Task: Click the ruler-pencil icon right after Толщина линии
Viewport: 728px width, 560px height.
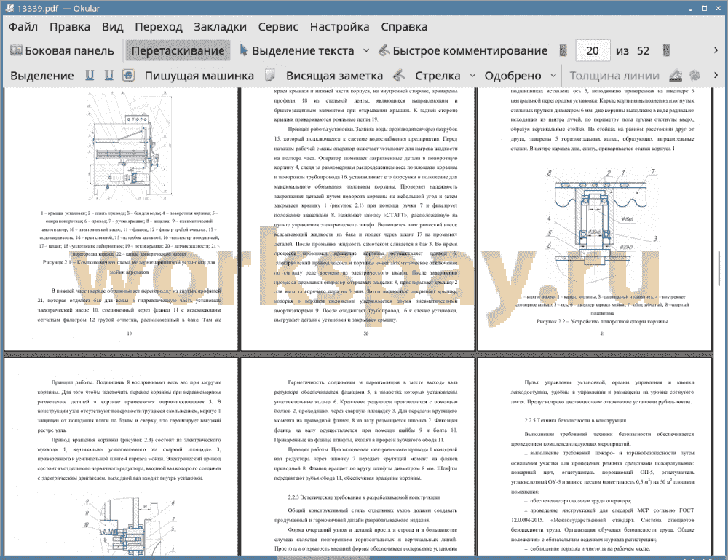Action: [676, 75]
